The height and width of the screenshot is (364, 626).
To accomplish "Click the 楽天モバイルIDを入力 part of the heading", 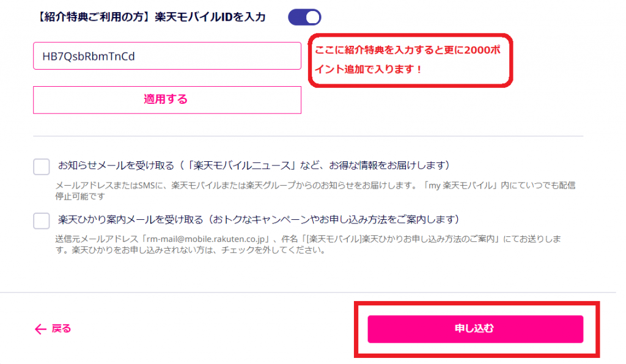I will point(210,17).
